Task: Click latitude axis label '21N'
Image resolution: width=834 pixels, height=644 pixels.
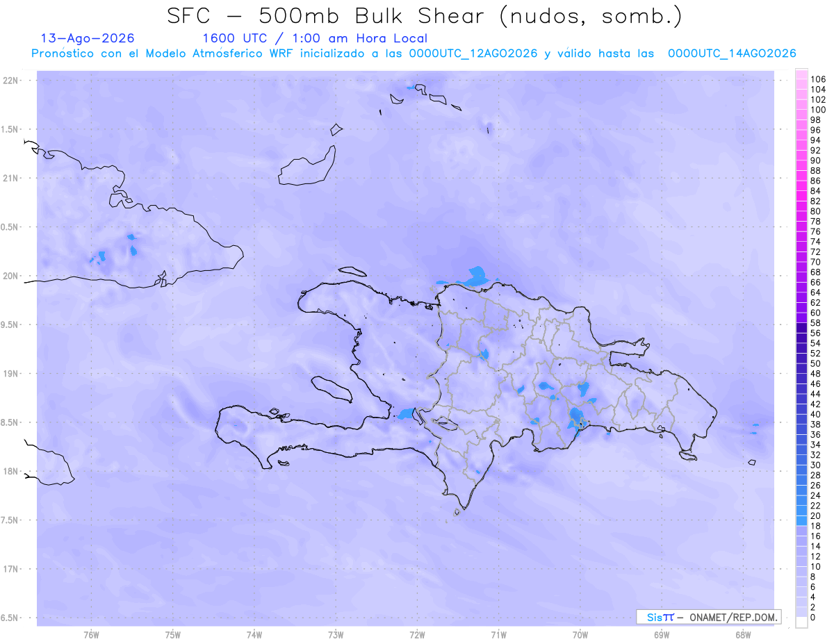Action: click(11, 178)
